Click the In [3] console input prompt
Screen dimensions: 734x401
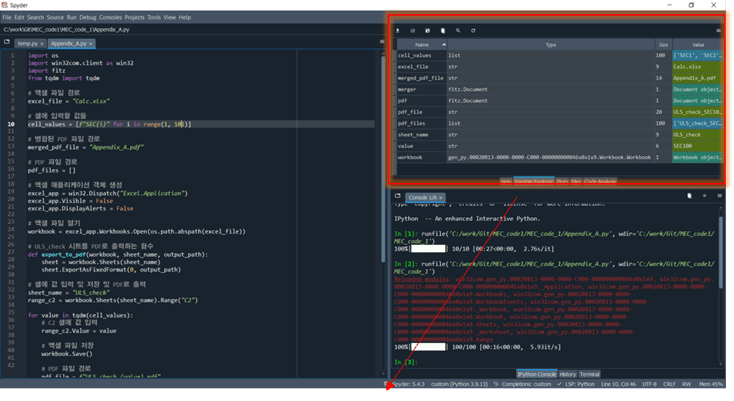[405, 362]
